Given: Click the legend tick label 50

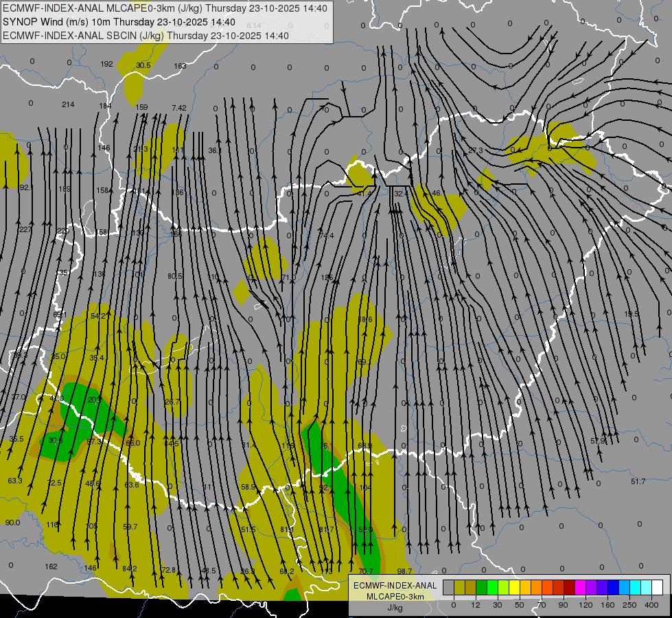Looking at the screenshot, I should [520, 605].
